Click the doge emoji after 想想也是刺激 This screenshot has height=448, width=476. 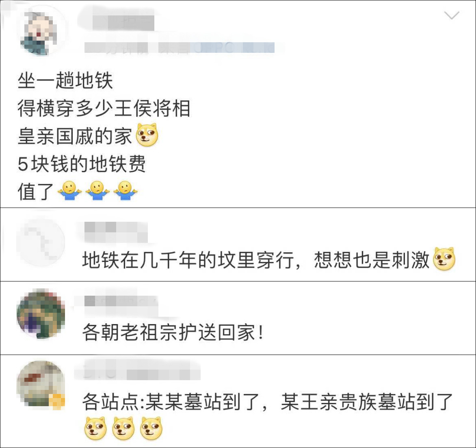click(445, 259)
